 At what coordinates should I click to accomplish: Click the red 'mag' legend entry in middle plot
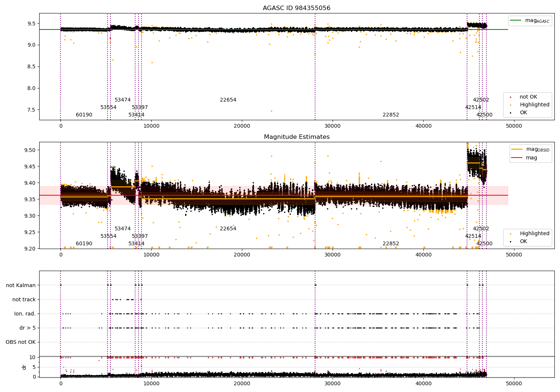point(524,158)
